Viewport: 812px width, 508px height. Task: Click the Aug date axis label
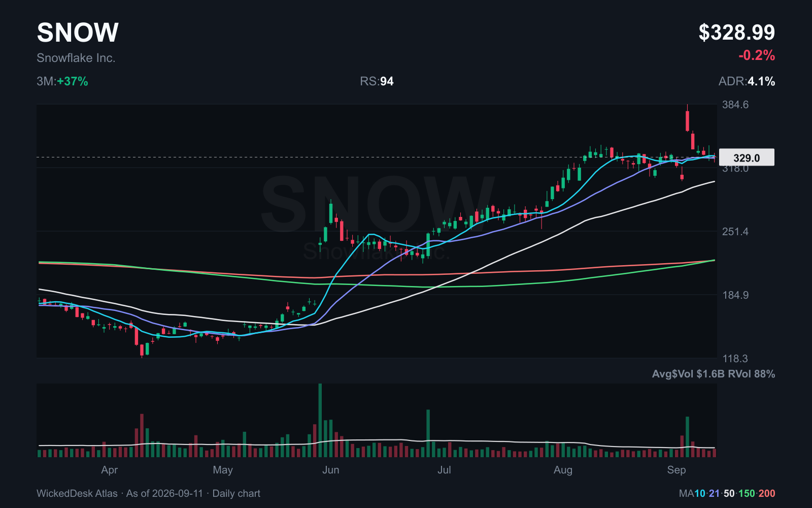(563, 470)
